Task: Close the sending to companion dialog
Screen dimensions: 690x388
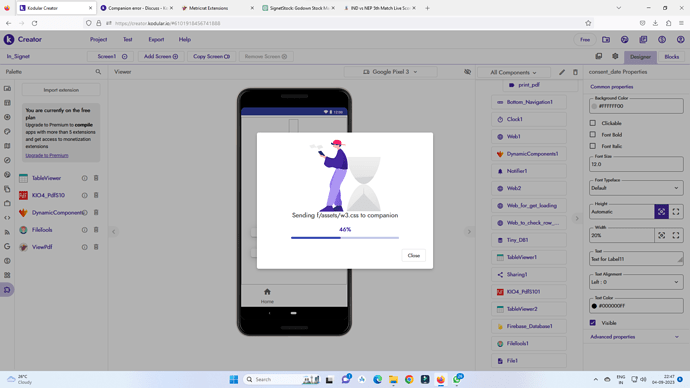Action: point(413,255)
